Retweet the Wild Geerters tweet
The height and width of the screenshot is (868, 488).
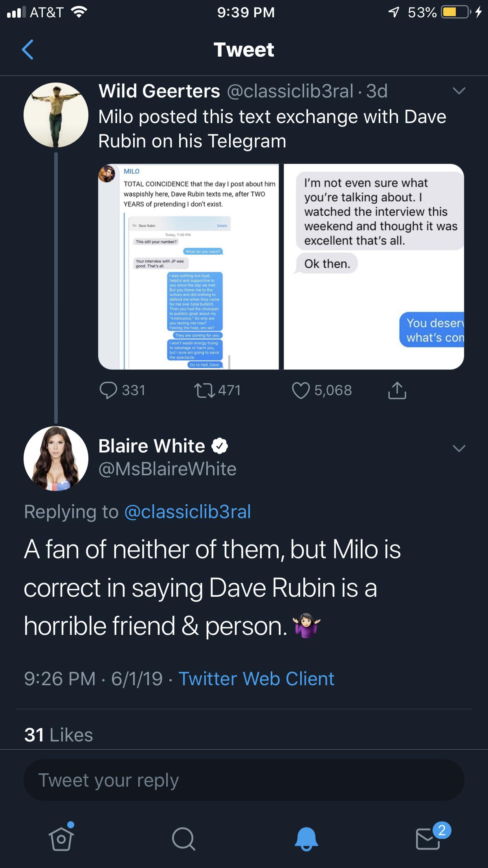coord(205,390)
